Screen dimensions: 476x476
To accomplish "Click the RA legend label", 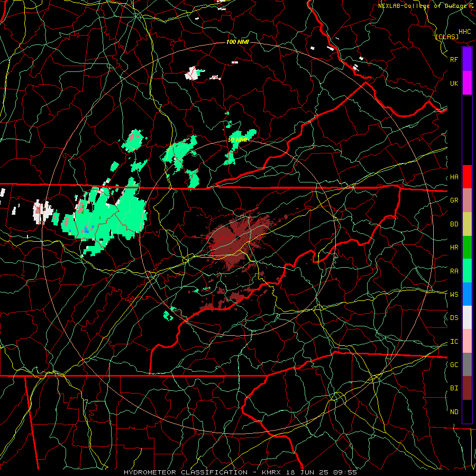I will click(454, 271).
